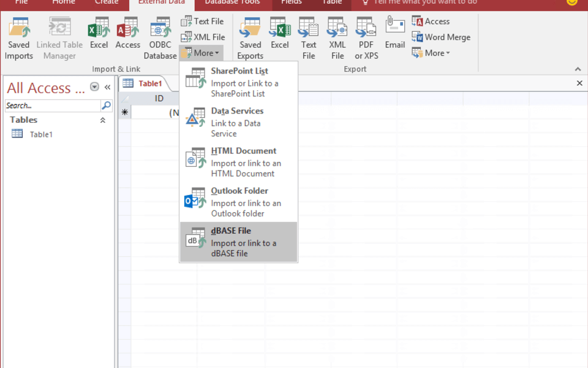Export via Email attachment

click(395, 33)
